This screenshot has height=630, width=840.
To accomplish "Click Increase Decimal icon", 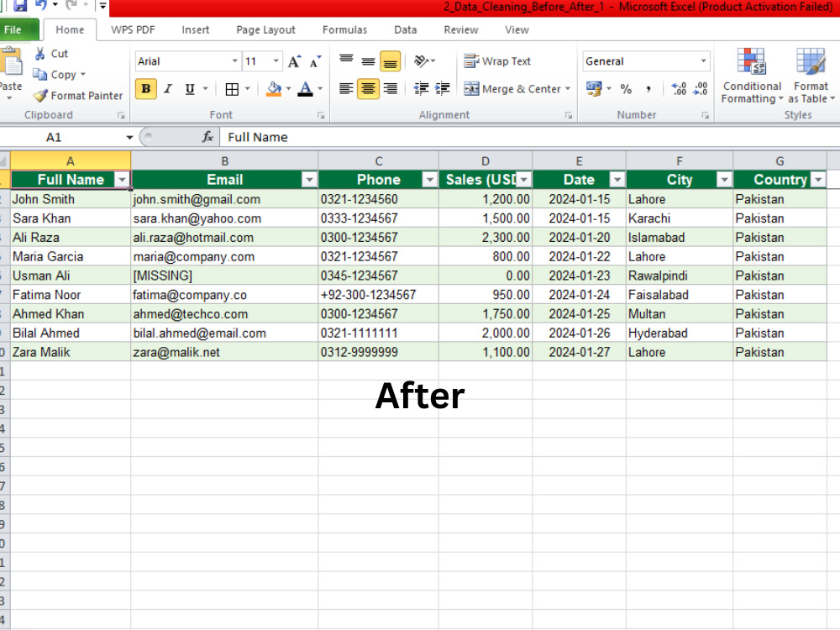I will [x=679, y=89].
